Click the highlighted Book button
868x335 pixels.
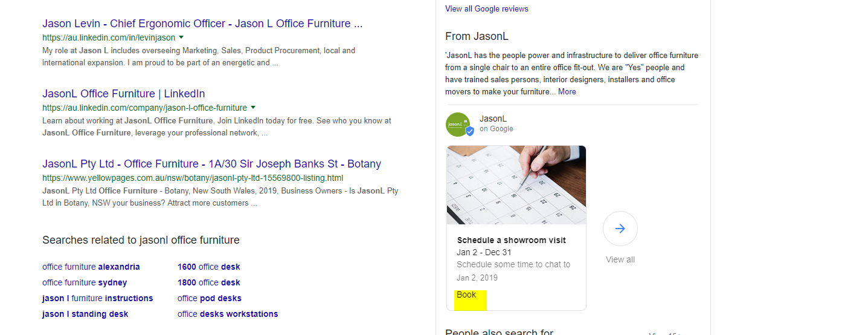467,295
